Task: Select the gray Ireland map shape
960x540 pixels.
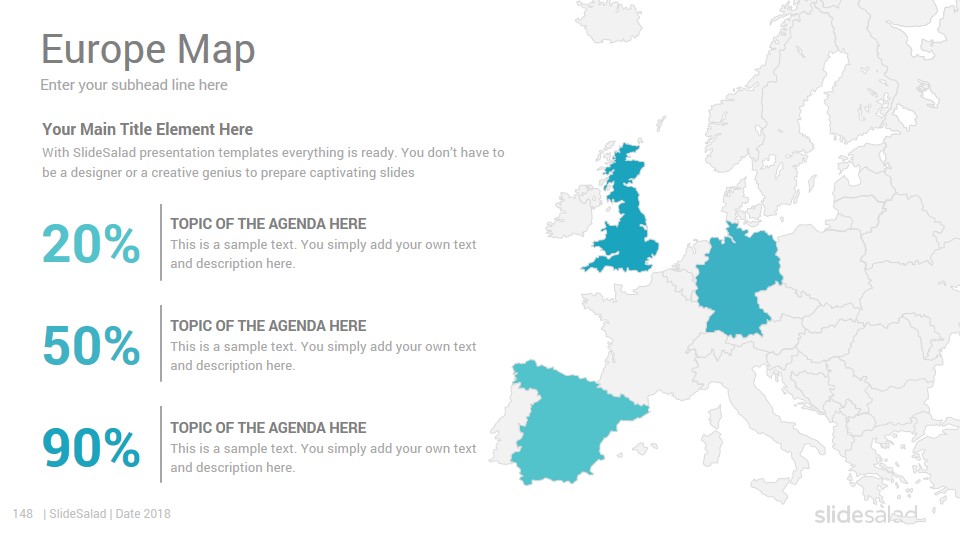Action: [x=571, y=214]
